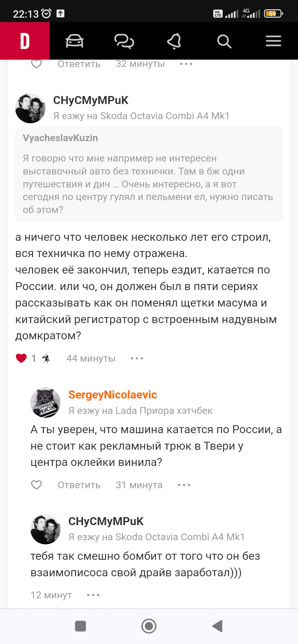
Task: Open more options next to 44 минуты
Action: click(137, 358)
